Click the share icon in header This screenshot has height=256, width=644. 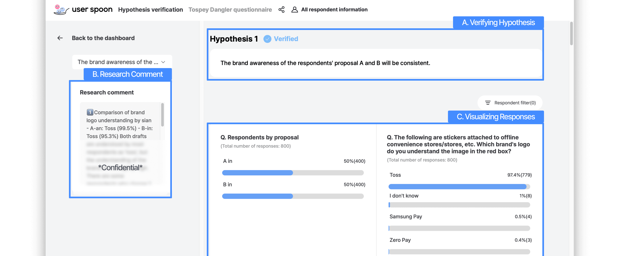[281, 9]
